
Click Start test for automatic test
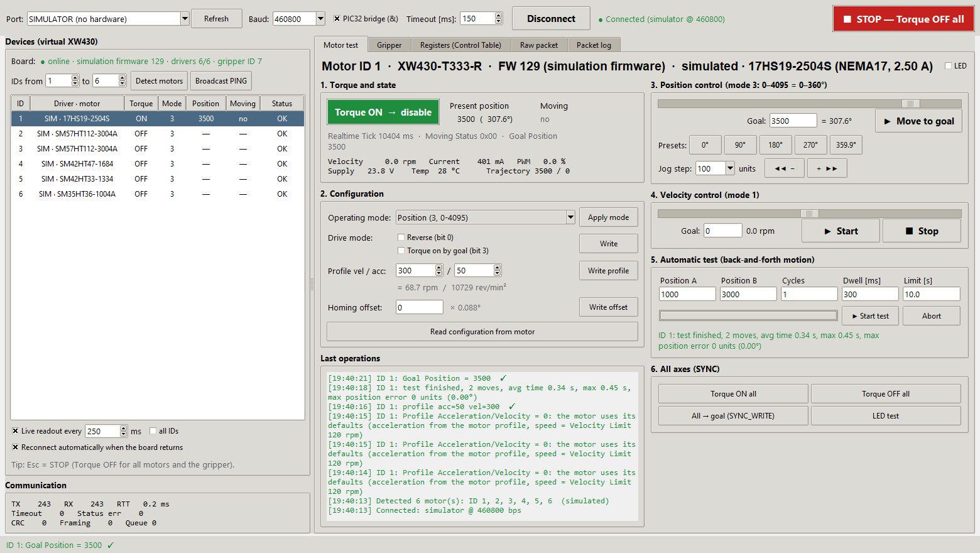[x=871, y=316]
